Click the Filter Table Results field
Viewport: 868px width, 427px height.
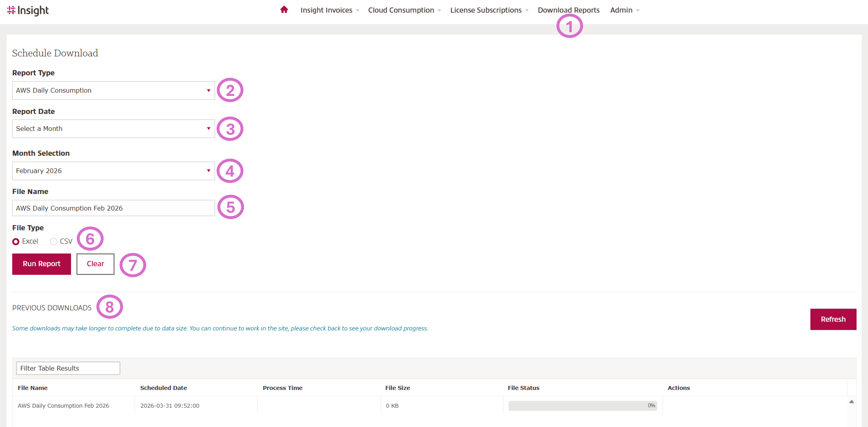68,368
